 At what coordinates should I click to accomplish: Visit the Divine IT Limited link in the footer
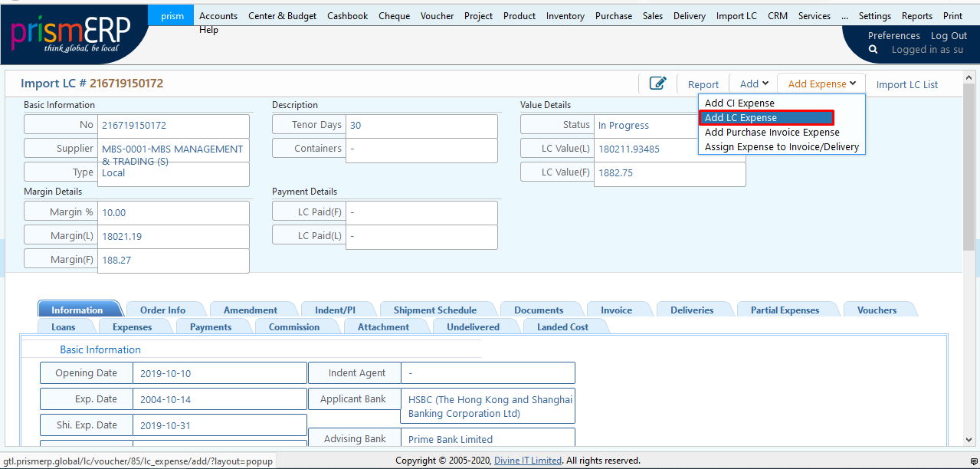pos(527,461)
